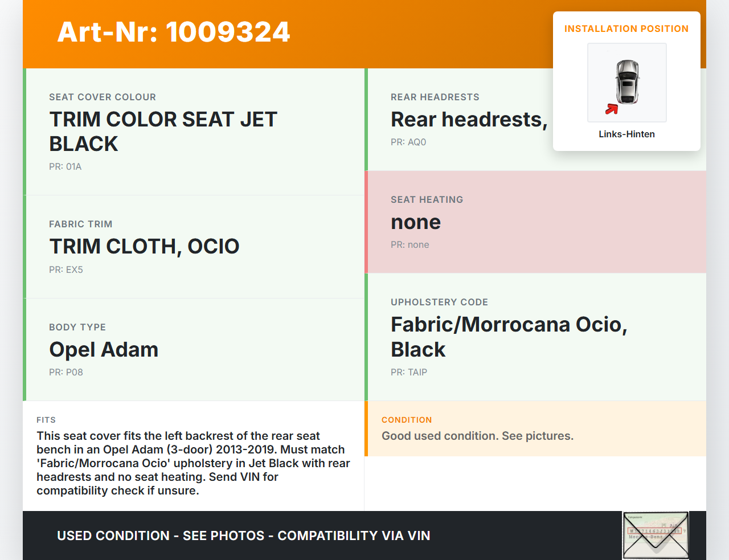Select the Trim Cloth, Ocio value
The image size is (729, 560).
coord(144,247)
